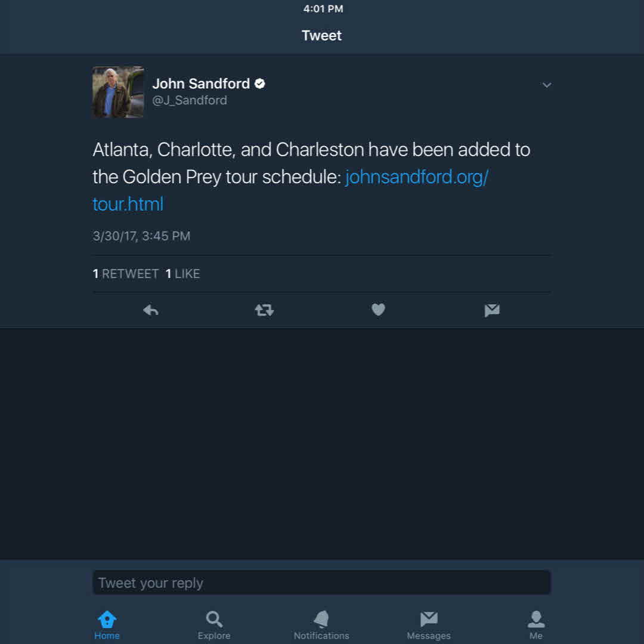The image size is (644, 644).
Task: Open the johnsandford.org/tour.html link
Action: 416,177
